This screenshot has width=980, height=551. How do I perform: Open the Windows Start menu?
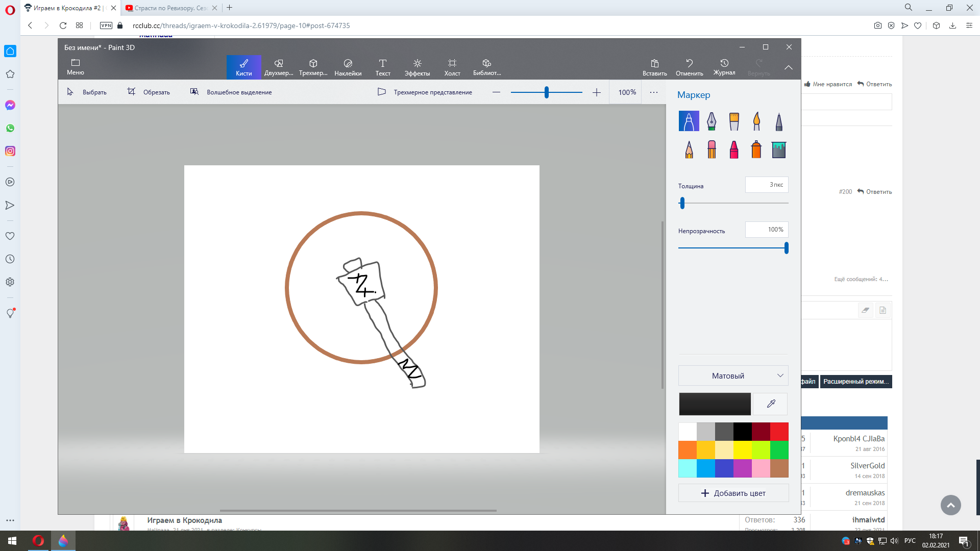pyautogui.click(x=12, y=541)
